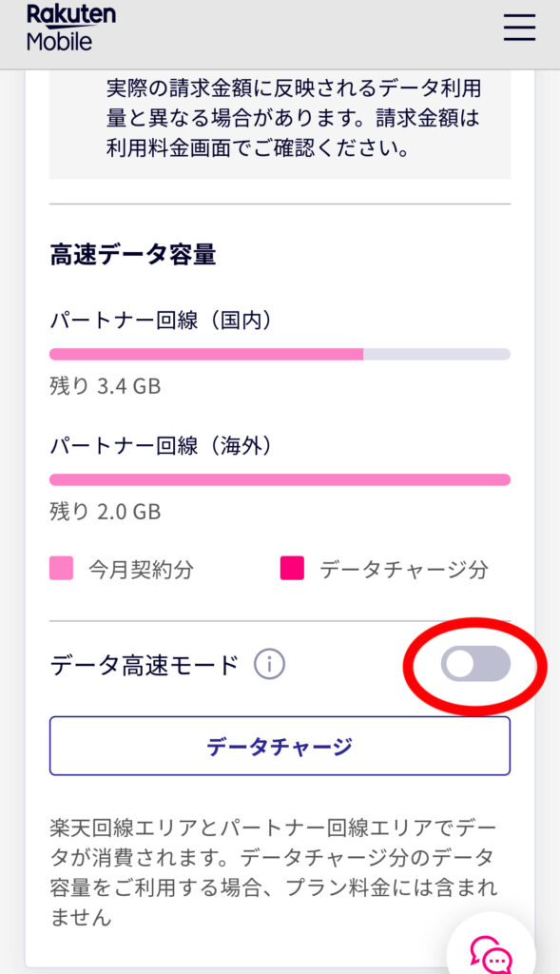The image size is (560, 974).
Task: Click the パートナー回線（海外） usage bar
Action: tap(280, 479)
